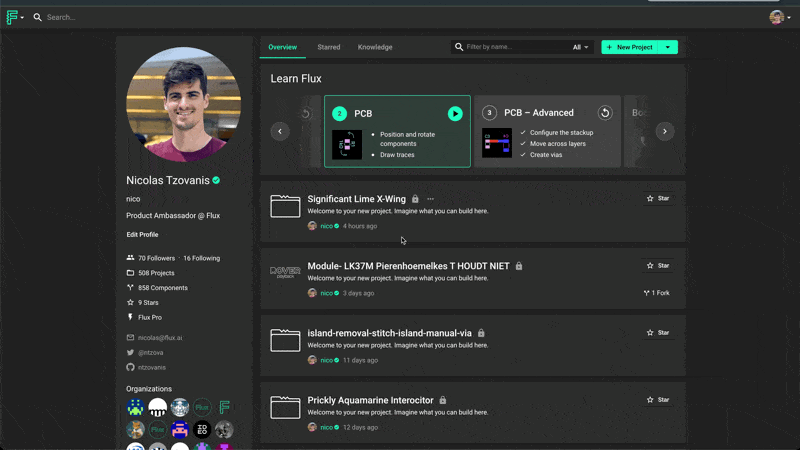800x450 pixels.
Task: Expand the New Project dropdown arrow
Action: 668,47
